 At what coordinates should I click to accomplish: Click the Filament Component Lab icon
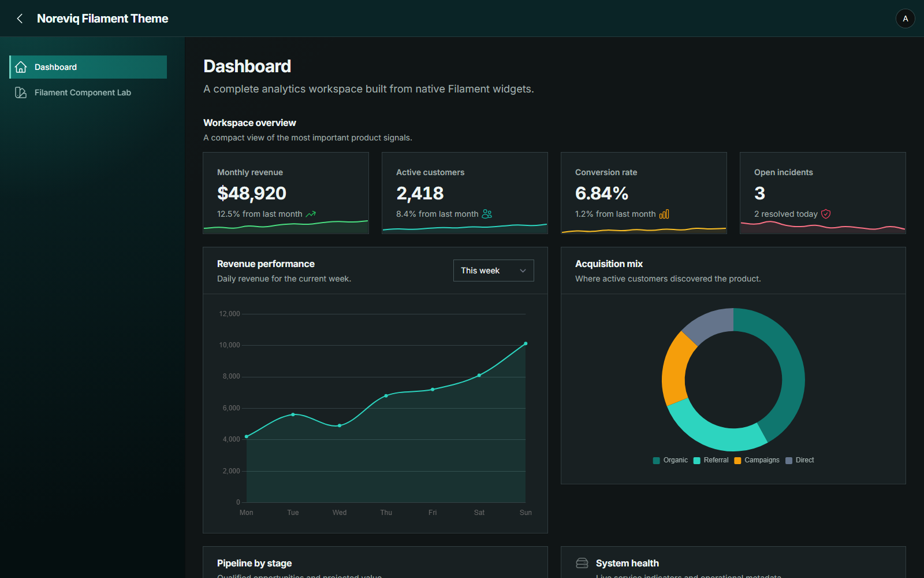click(x=21, y=92)
